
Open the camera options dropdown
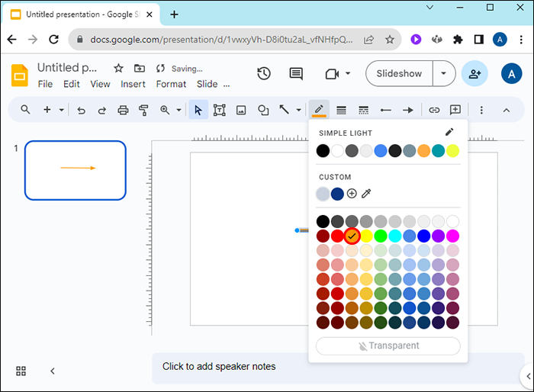(x=348, y=73)
